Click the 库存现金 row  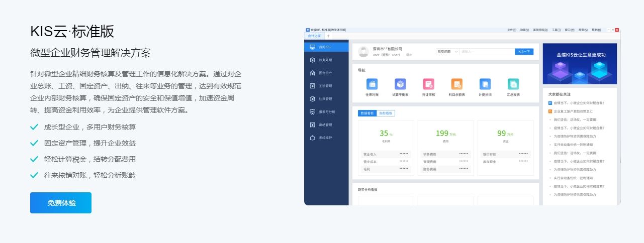point(505,162)
